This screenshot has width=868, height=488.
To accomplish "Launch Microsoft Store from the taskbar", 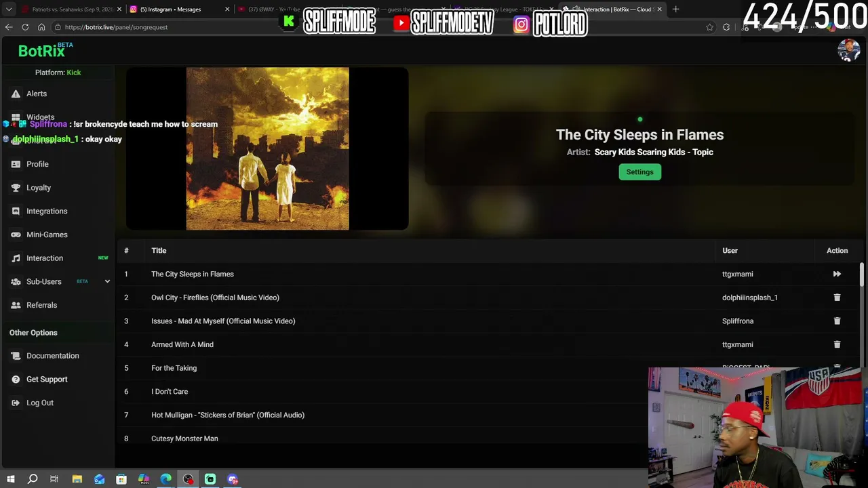I will (121, 479).
